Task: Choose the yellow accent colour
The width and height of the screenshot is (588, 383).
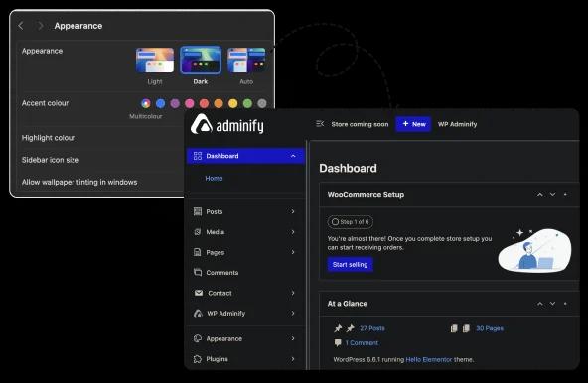Action: 232,103
